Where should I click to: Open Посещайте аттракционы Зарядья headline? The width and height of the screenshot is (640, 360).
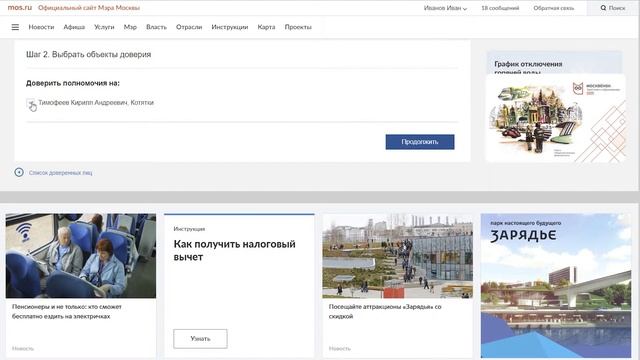385,311
